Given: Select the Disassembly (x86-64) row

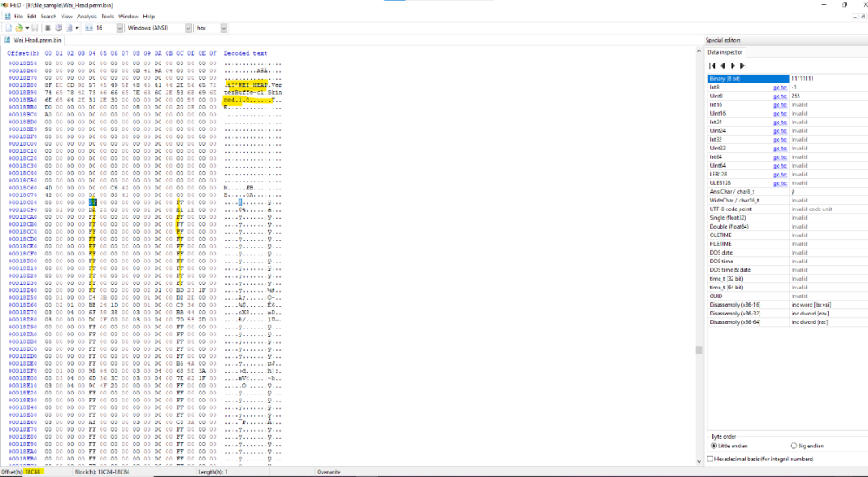Looking at the screenshot, I should 788,321.
